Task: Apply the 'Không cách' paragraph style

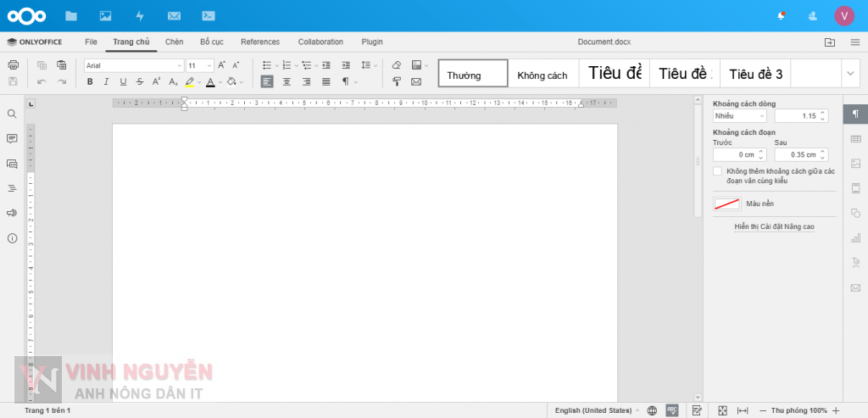Action: click(542, 75)
